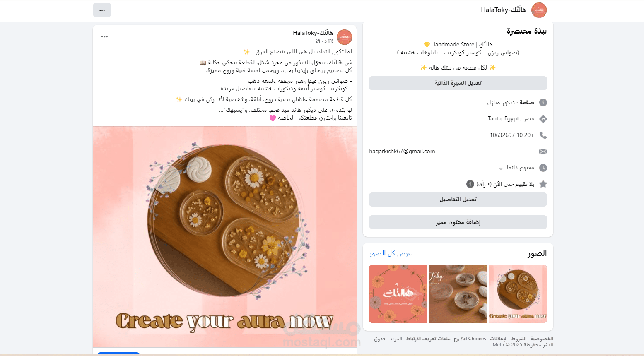Click the تعديل التفاصيل button
Image resolution: width=644 pixels, height=356 pixels.
(458, 200)
